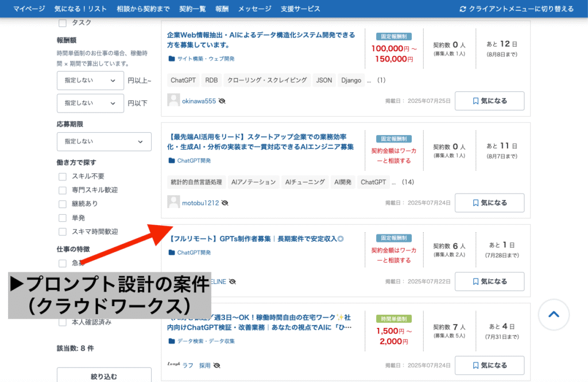The width and height of the screenshot is (588, 382).
Task: Select the Django skill tag
Action: coord(351,80)
